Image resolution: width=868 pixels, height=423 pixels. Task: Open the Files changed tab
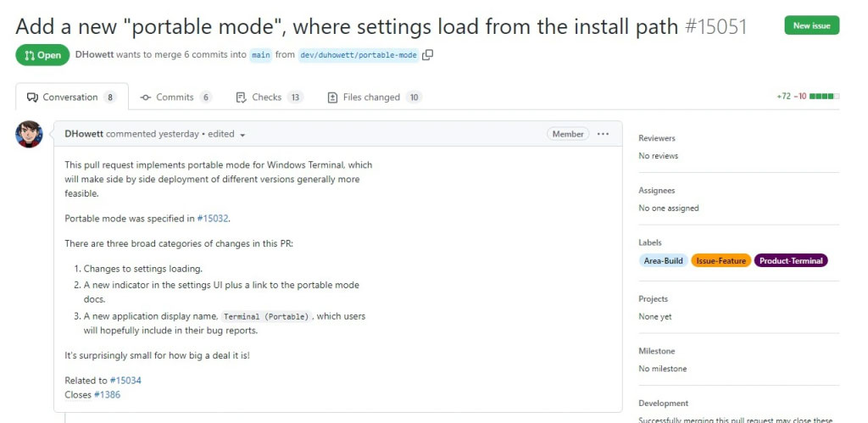point(375,97)
